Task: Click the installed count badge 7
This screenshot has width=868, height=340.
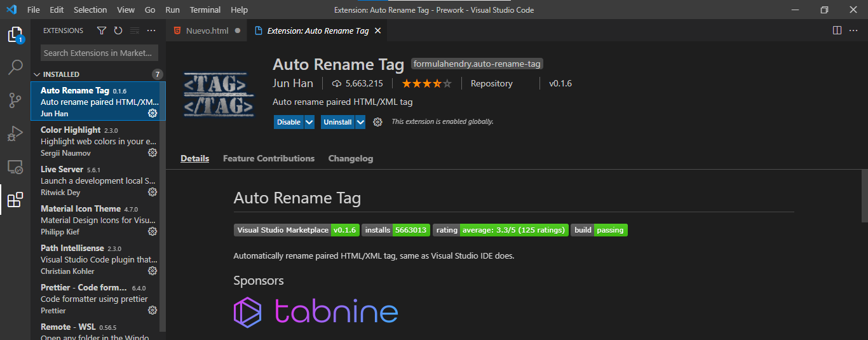Action: [158, 74]
